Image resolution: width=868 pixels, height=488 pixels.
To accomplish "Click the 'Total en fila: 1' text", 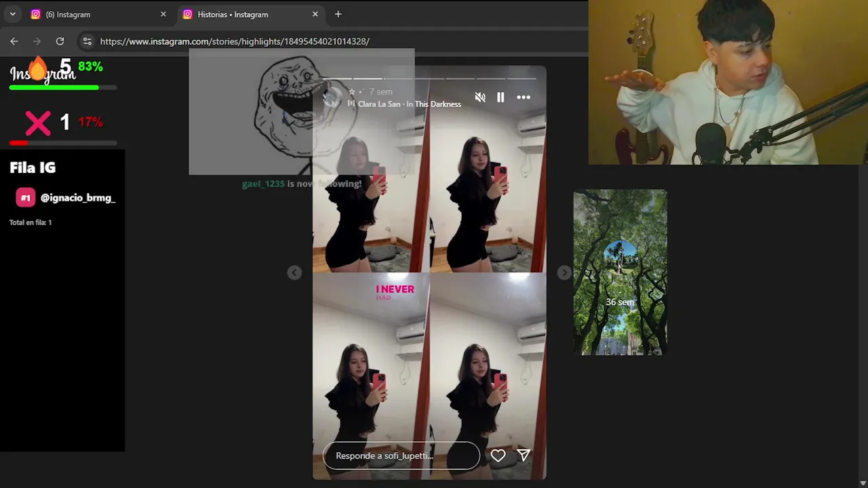I will [x=31, y=222].
